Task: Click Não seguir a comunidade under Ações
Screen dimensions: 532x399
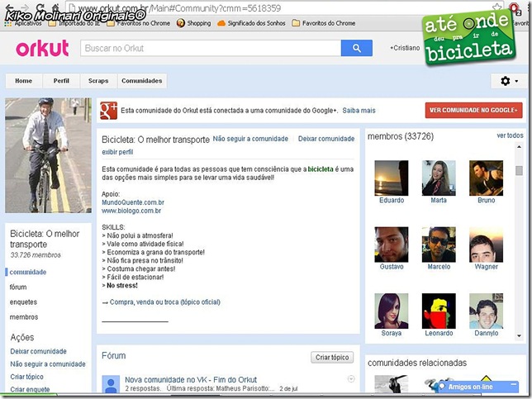Action: pyautogui.click(x=48, y=364)
